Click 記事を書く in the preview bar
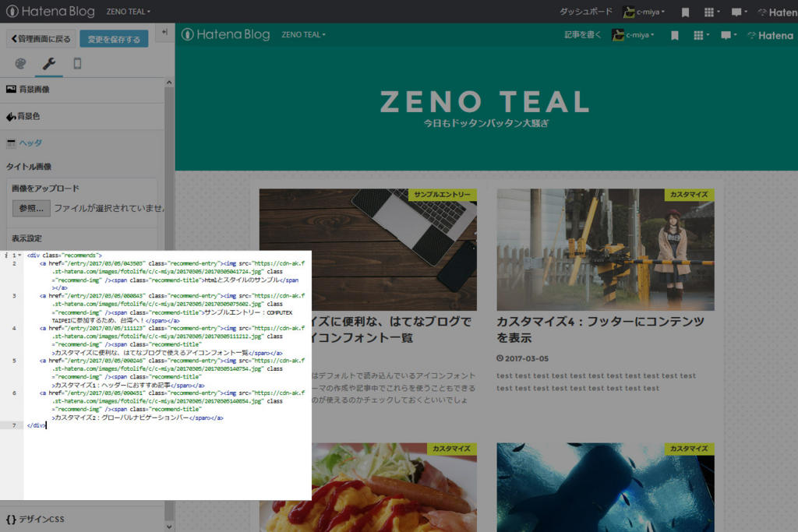Screen dimensions: 798x532 click(582, 34)
